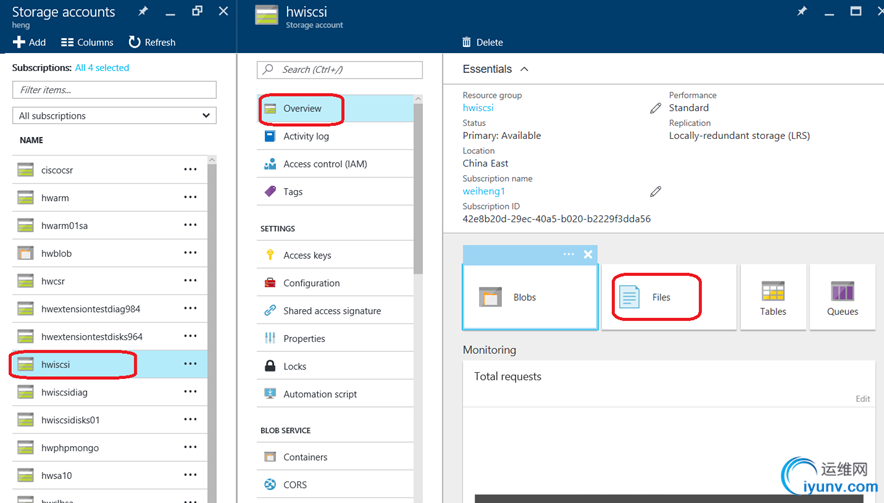The width and height of the screenshot is (884, 503).
Task: Open the Queues service tile
Action: 842,297
